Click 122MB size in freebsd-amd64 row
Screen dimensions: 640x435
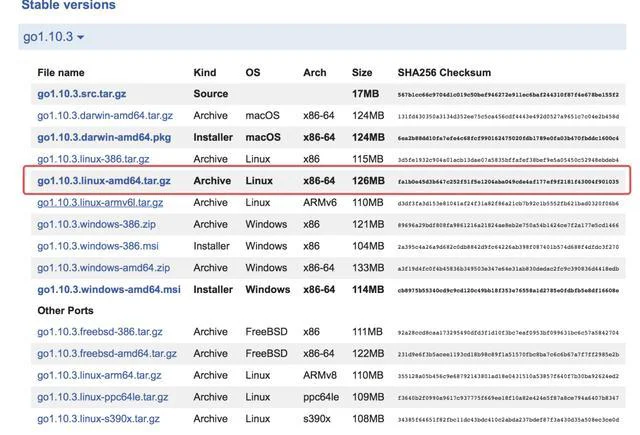click(368, 353)
